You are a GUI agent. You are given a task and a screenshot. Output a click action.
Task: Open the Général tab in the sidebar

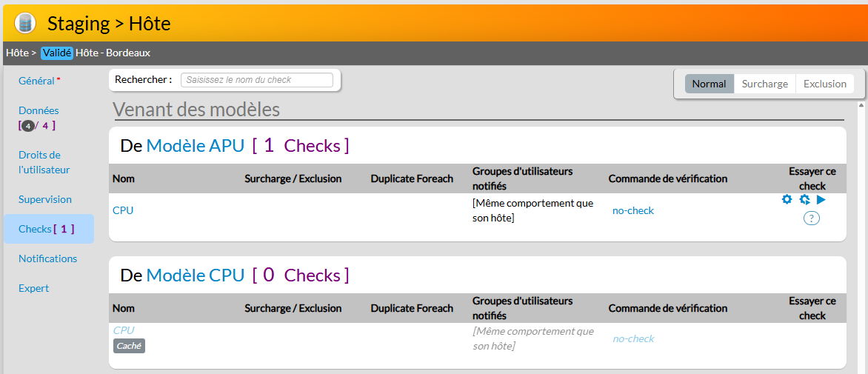(36, 81)
